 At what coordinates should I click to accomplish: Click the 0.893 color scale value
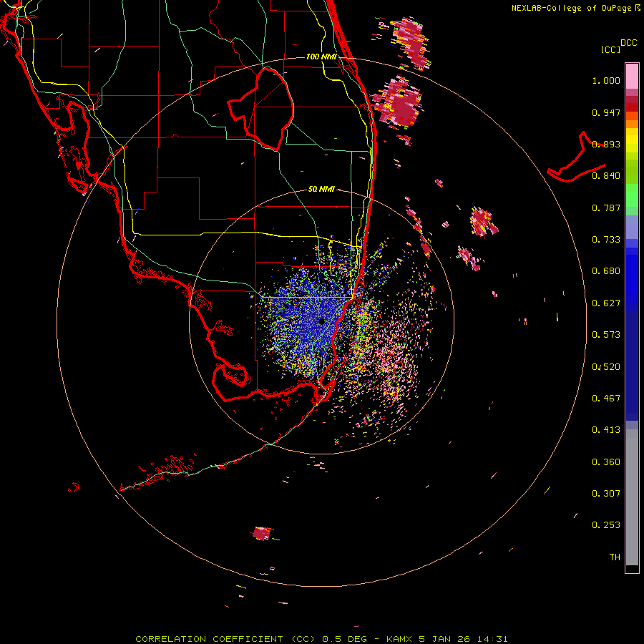point(606,144)
